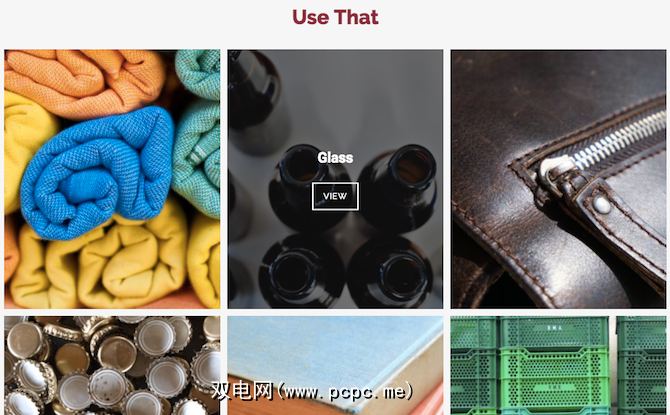This screenshot has height=415, width=670.
Task: Click the metal rivet on leather strap
Action: coord(601,204)
